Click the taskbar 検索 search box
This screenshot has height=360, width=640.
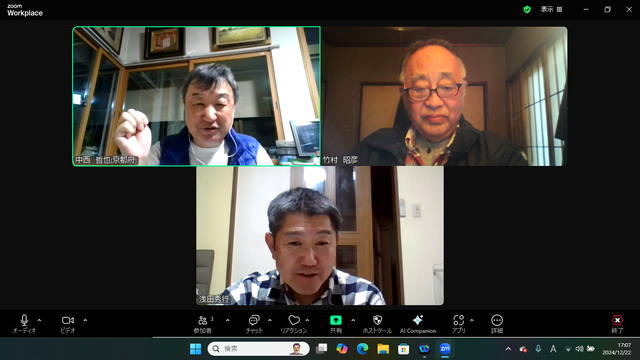pyautogui.click(x=258, y=349)
